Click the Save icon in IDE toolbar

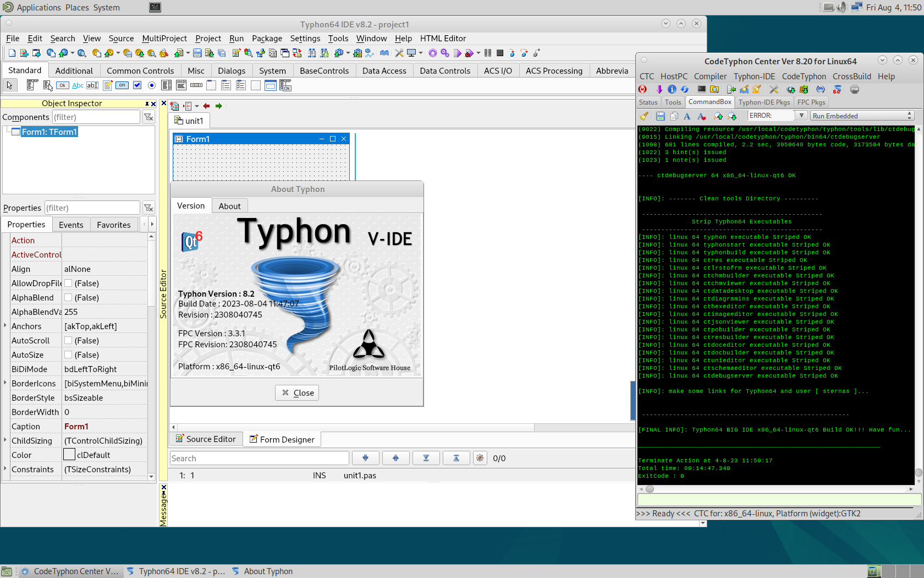click(197, 53)
